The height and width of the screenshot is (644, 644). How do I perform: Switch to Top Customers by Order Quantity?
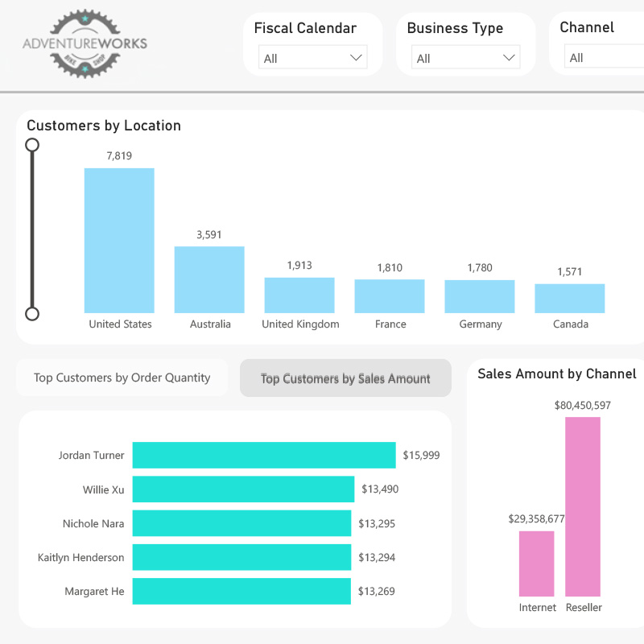(122, 378)
